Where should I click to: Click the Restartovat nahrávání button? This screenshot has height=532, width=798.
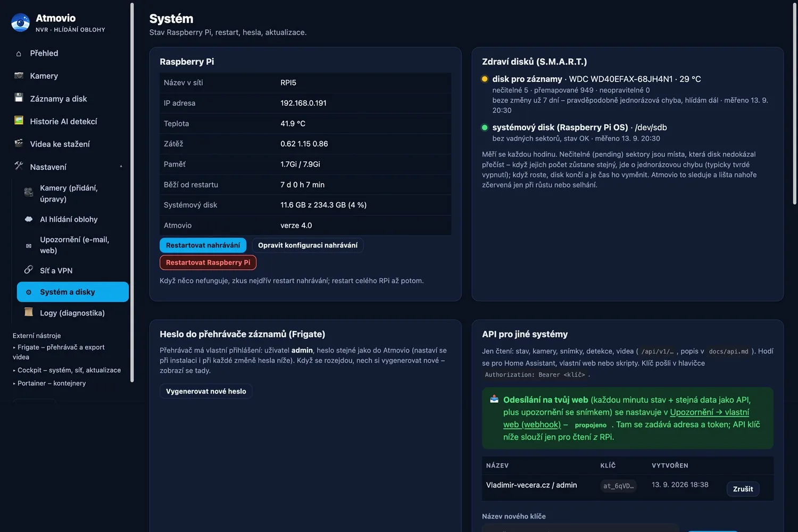(203, 245)
